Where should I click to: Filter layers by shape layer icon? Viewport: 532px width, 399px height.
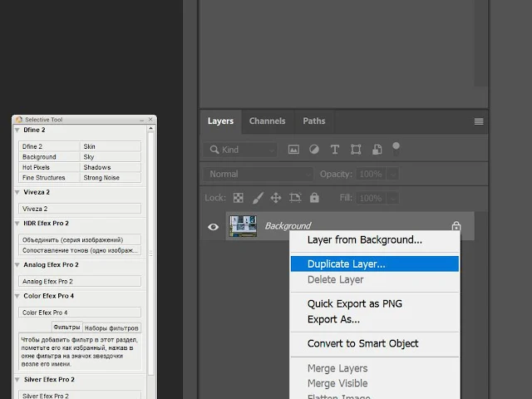coord(356,150)
